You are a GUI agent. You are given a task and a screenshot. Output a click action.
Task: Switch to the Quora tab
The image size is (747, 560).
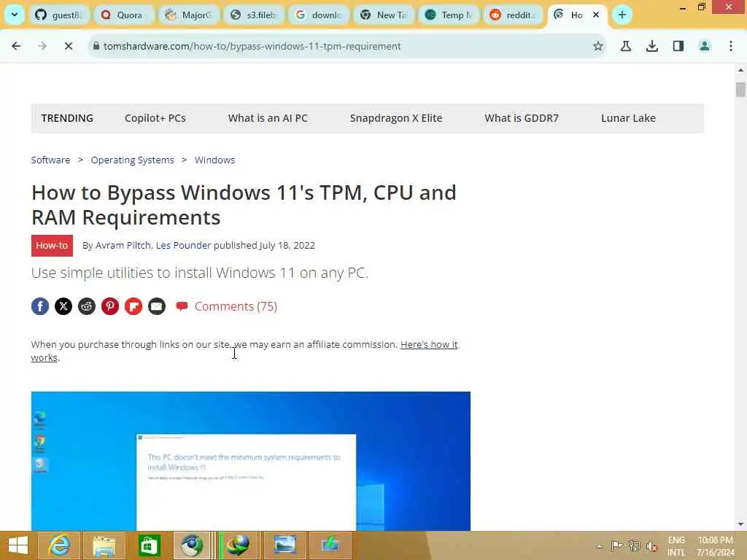tap(123, 15)
